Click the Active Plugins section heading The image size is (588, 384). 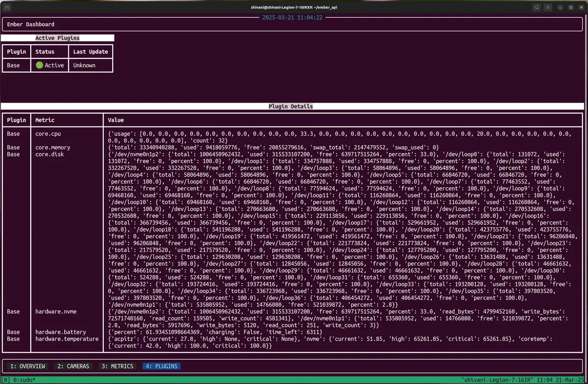[x=57, y=38]
